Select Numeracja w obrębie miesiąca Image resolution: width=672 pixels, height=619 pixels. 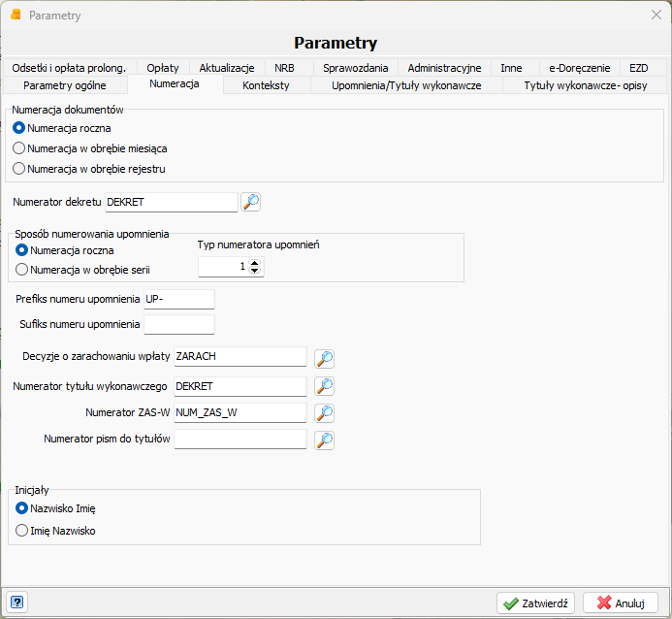90,148
